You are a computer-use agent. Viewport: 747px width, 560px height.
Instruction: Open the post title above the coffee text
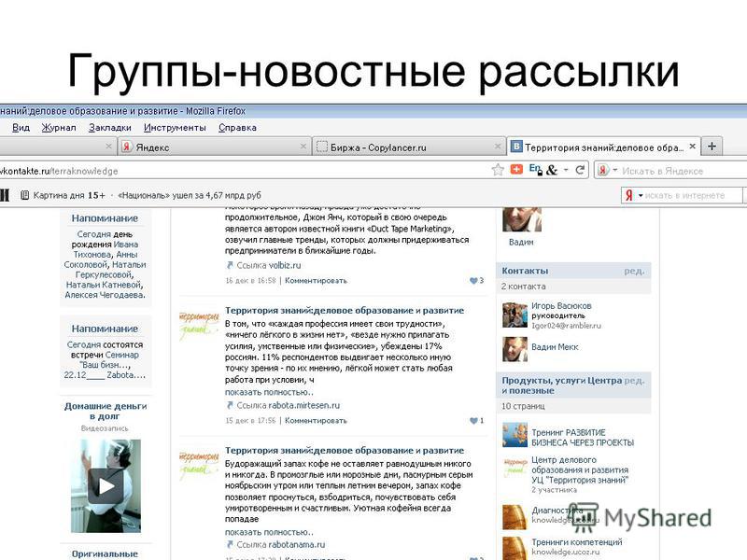(345, 451)
